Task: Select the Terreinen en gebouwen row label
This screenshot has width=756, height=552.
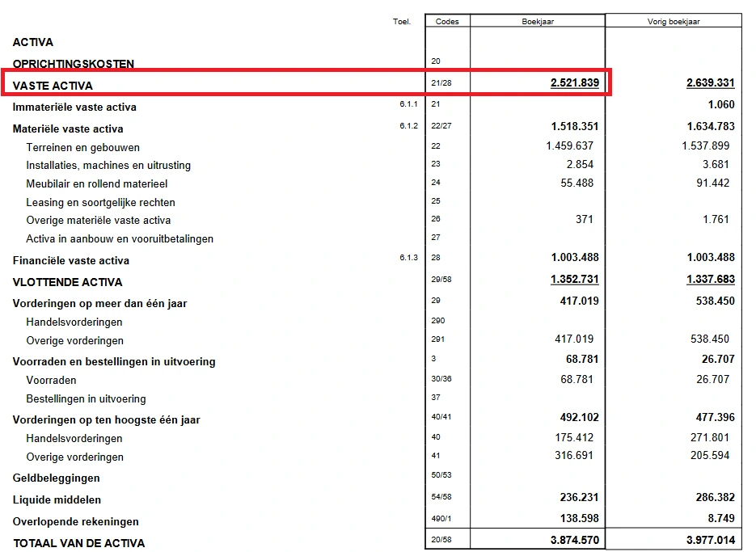Action: (82, 148)
